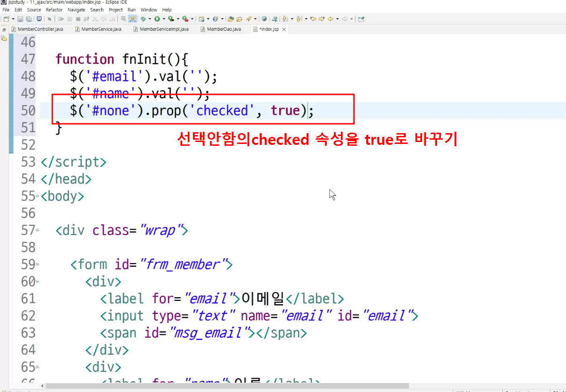This screenshot has width=566, height=392.
Task: Open the Project menu
Action: pyautogui.click(x=116, y=10)
